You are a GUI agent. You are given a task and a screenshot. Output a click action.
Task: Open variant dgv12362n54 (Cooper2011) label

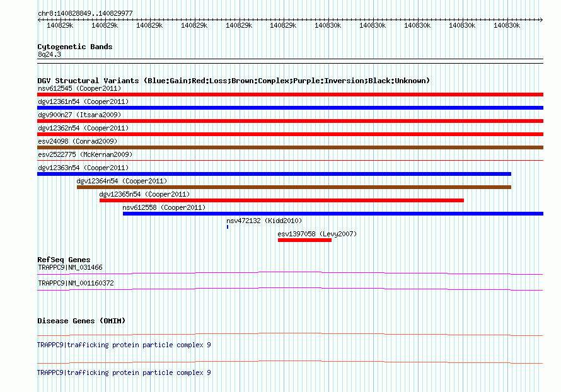(83, 128)
